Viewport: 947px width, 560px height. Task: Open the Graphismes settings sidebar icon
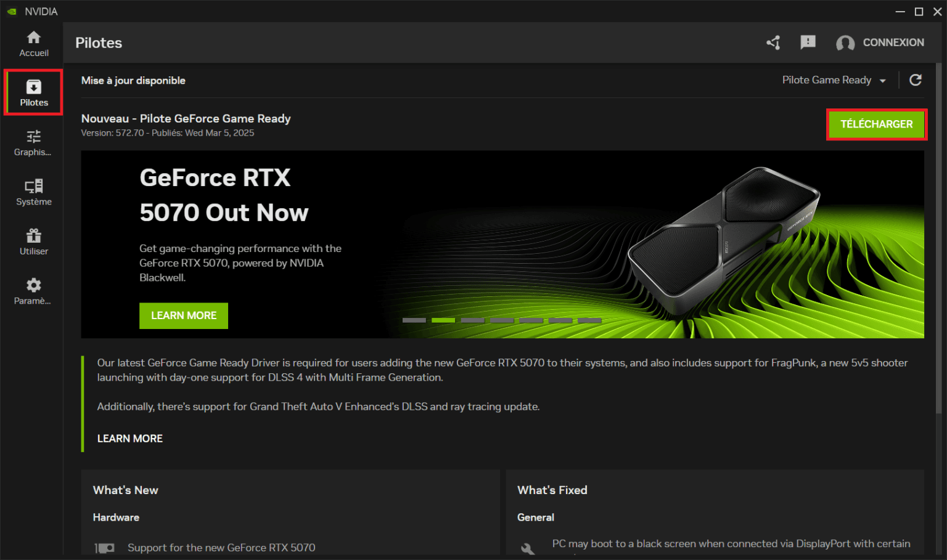point(33,142)
